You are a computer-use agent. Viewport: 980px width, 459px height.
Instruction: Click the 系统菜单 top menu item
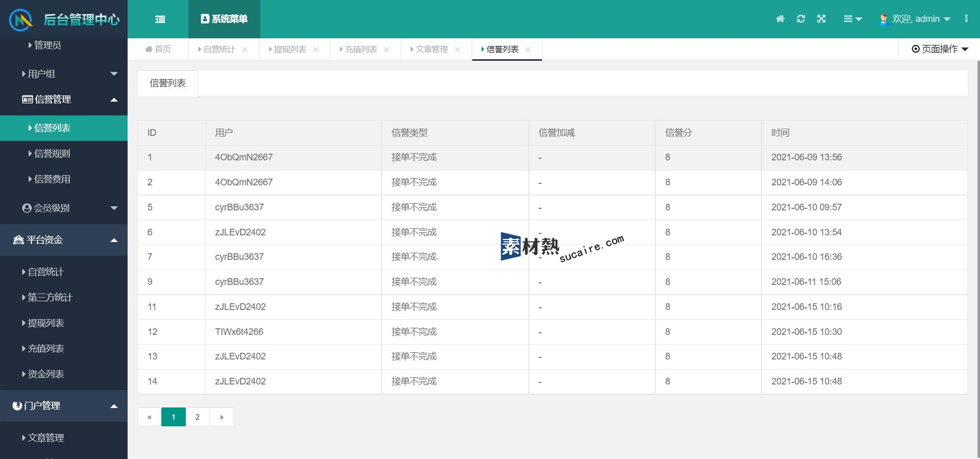(224, 19)
